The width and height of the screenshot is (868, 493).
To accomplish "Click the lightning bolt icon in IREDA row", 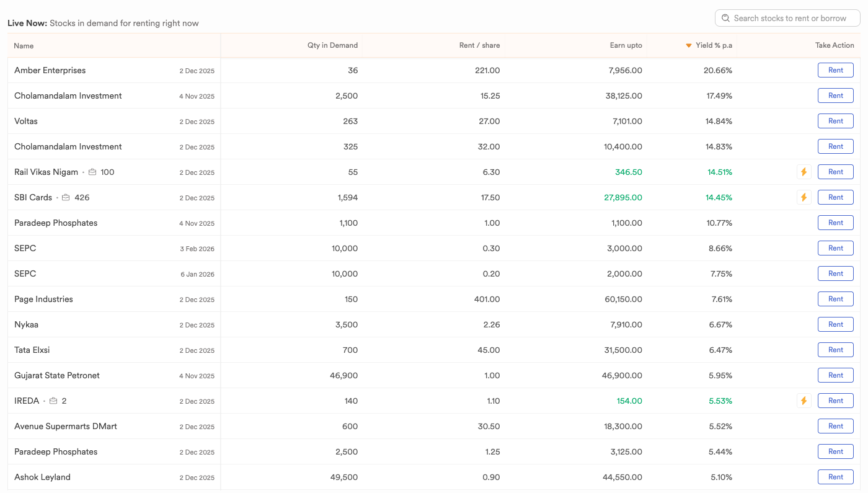I will point(804,401).
